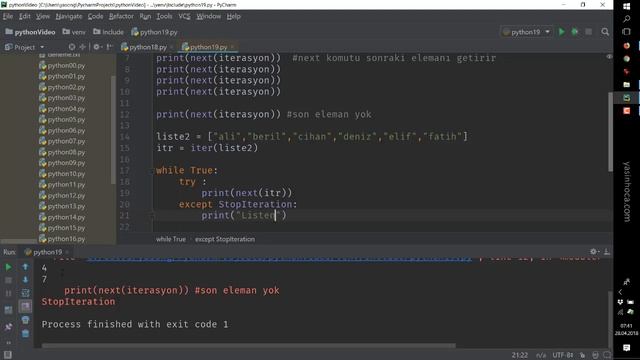Open Project panel gear settings
Viewport: 640px width, 360px height.
(97, 47)
